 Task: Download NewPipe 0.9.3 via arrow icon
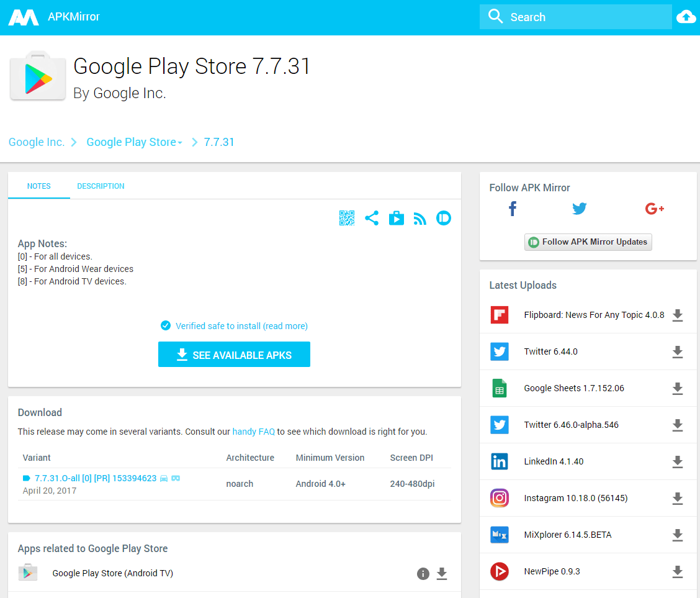click(677, 571)
